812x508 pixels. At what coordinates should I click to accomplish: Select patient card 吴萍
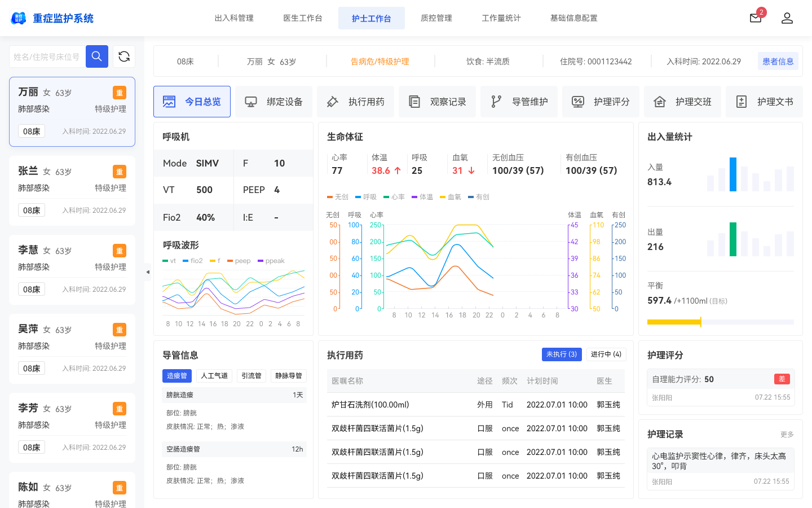pyautogui.click(x=72, y=349)
